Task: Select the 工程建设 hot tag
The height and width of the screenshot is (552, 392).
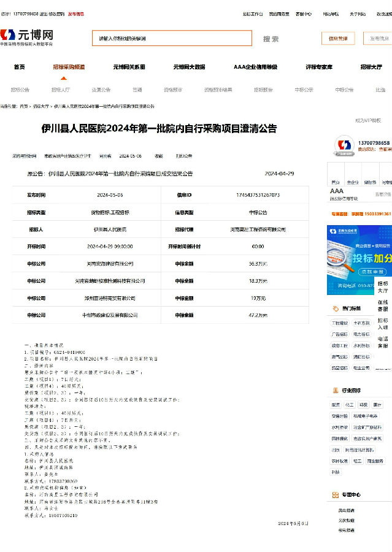Action: (339, 323)
